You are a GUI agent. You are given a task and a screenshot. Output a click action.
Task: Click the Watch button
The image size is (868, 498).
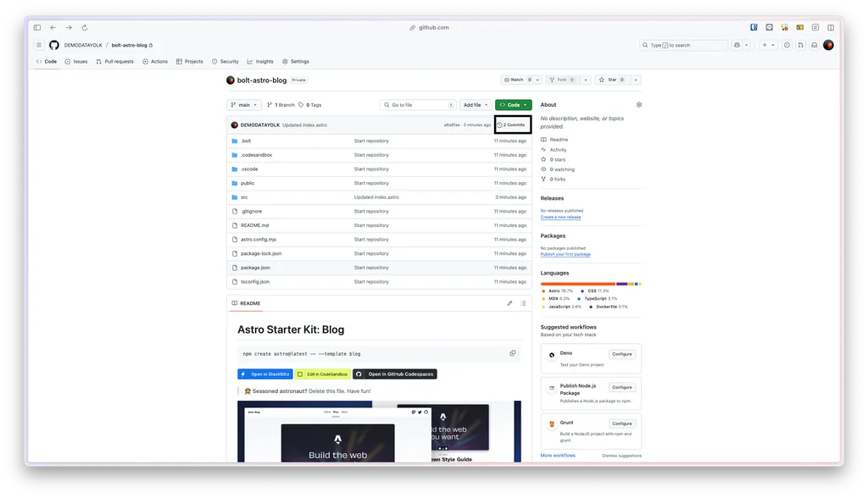click(x=516, y=80)
